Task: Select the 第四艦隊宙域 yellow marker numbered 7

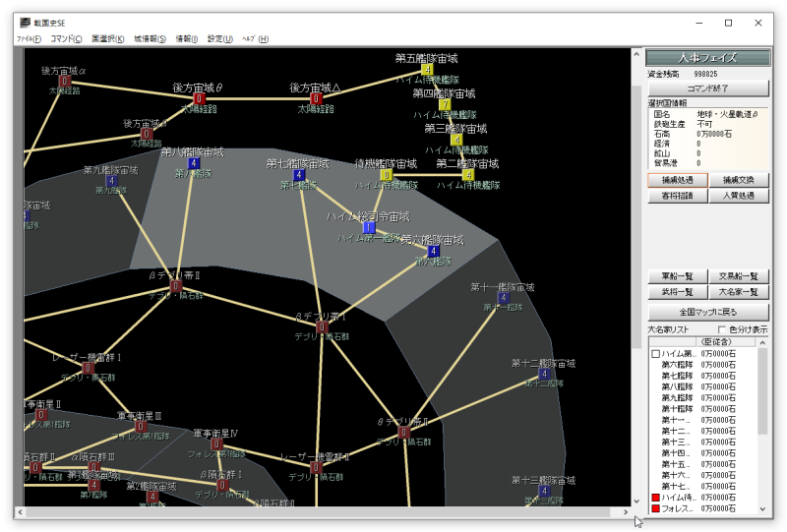Action: (x=445, y=104)
